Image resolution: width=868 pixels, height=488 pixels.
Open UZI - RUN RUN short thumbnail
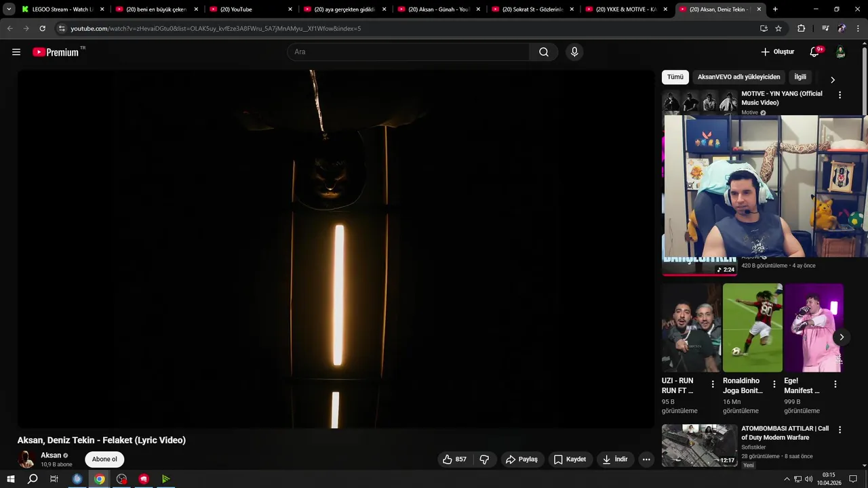(692, 327)
